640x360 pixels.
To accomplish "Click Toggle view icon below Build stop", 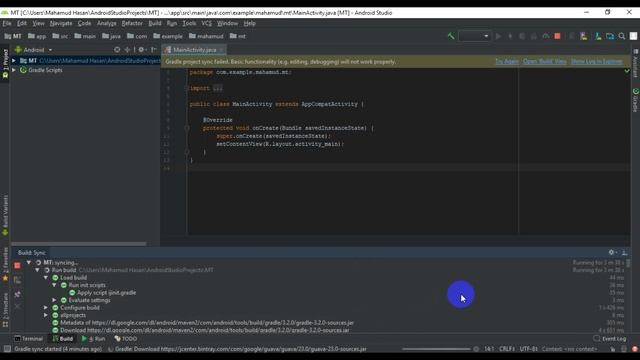I will click(17, 280).
